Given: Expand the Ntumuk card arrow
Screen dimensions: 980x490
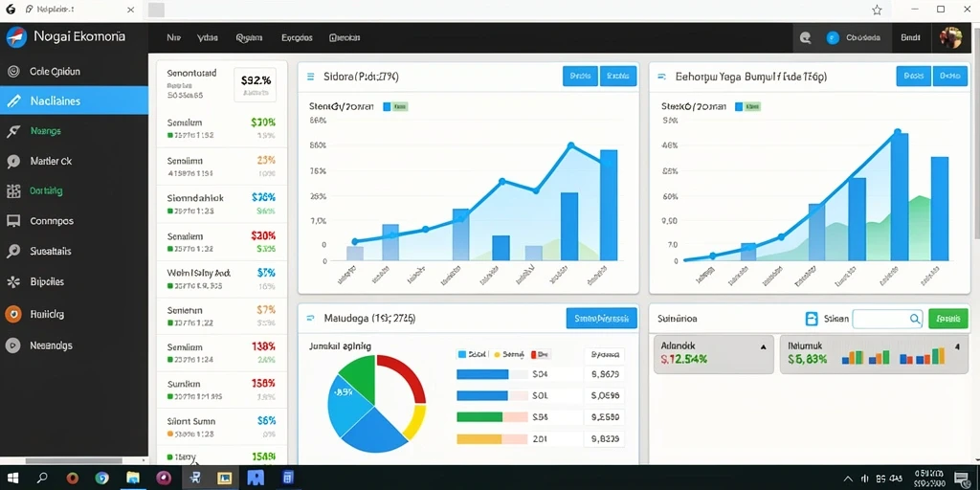Looking at the screenshot, I should 957,345.
